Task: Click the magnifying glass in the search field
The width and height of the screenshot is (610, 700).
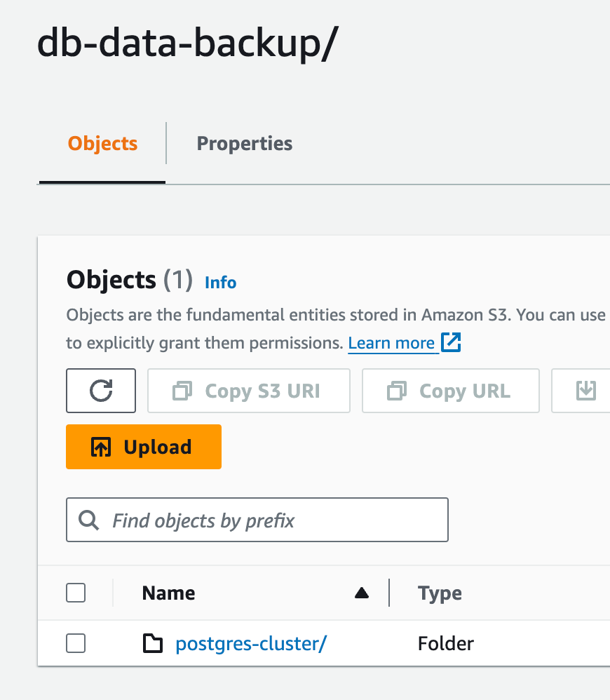Action: [88, 520]
